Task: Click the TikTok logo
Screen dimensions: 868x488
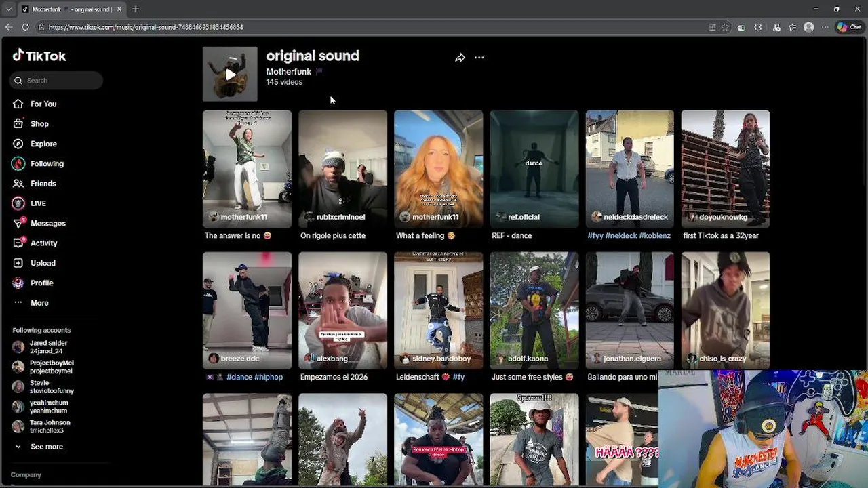Action: (x=39, y=56)
